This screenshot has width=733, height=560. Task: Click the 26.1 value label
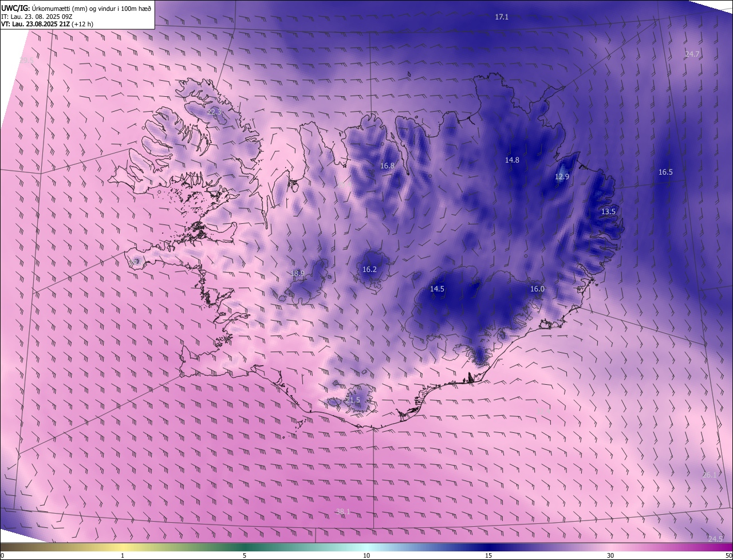pos(710,475)
